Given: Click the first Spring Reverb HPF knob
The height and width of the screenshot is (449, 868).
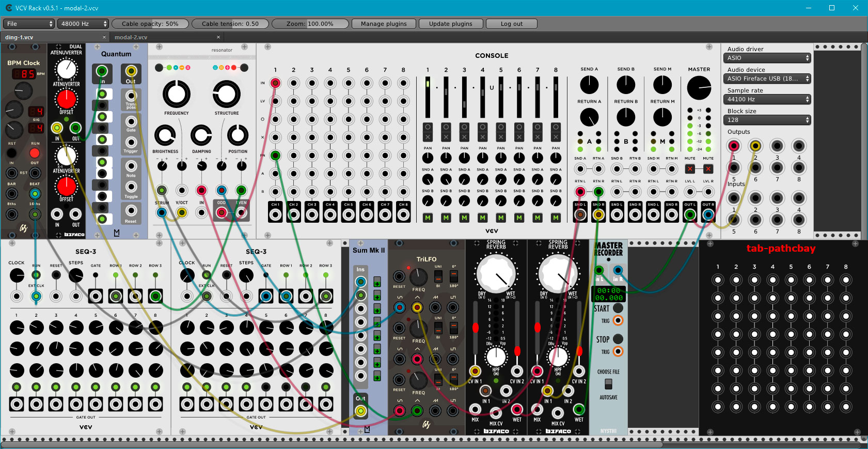Looking at the screenshot, I should tap(496, 356).
